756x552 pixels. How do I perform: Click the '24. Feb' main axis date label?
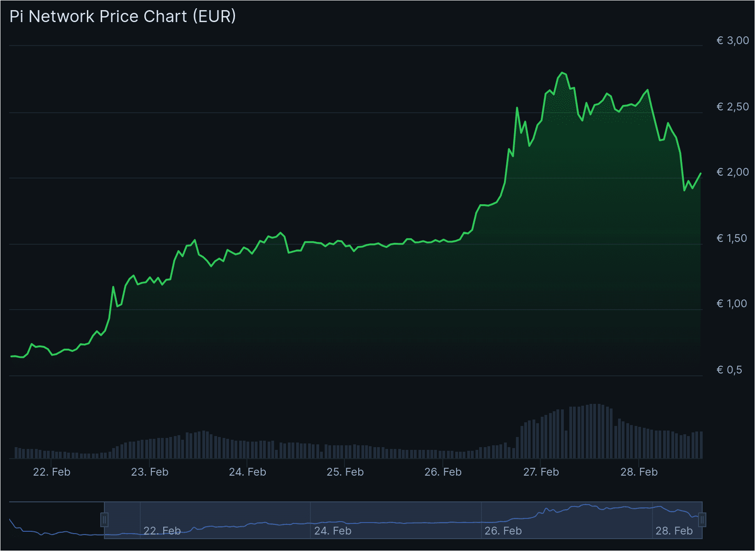coord(247,472)
